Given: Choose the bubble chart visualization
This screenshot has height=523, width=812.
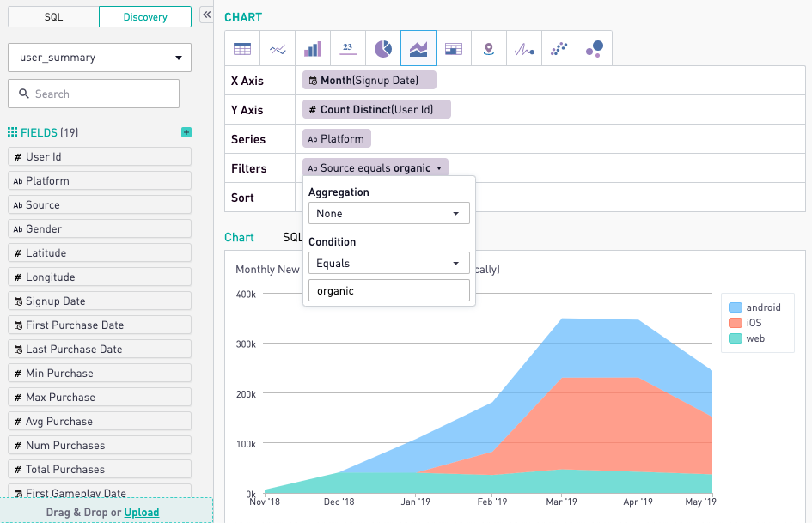Looking at the screenshot, I should pyautogui.click(x=594, y=48).
